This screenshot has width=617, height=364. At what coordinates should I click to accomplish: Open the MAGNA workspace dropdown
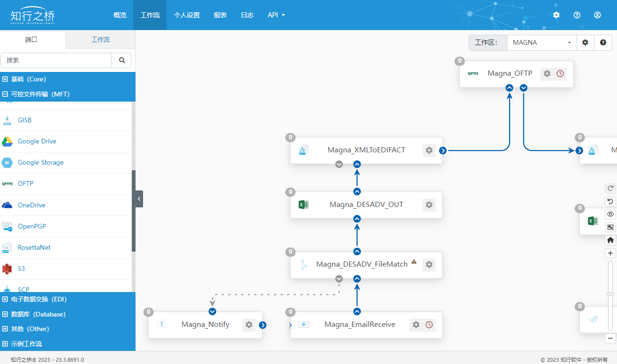(x=542, y=42)
